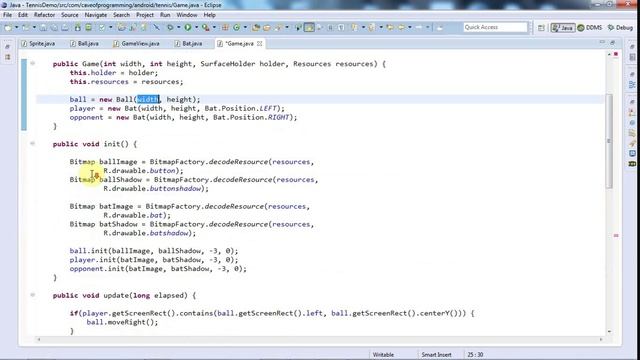
Task: Open the Project menu
Action: click(x=145, y=15)
